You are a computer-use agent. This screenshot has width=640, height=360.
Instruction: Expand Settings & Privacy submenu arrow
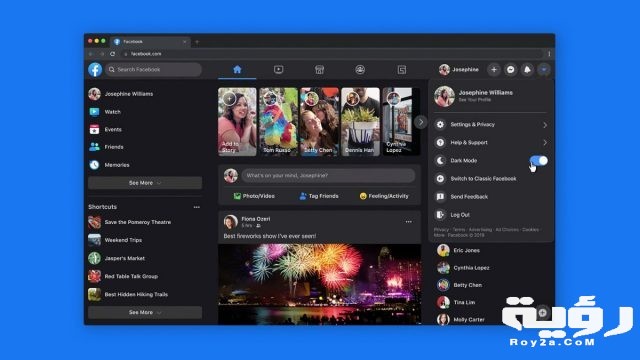coord(545,125)
